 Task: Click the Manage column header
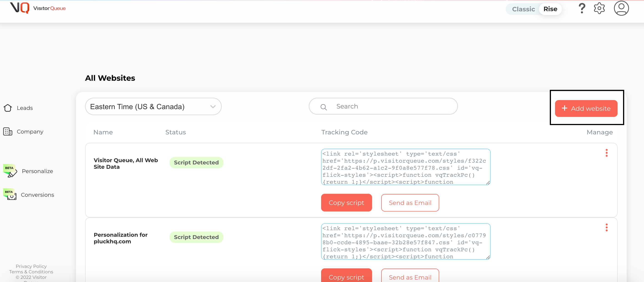599,132
